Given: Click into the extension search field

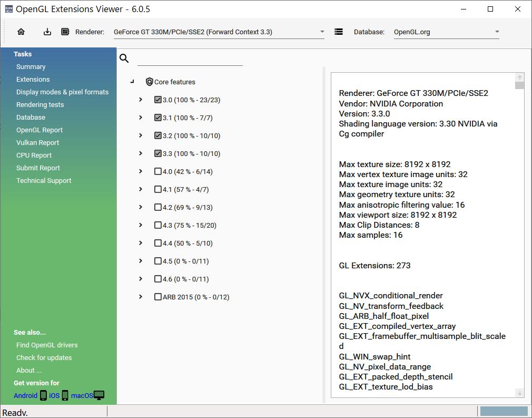Looking at the screenshot, I should coord(190,59).
